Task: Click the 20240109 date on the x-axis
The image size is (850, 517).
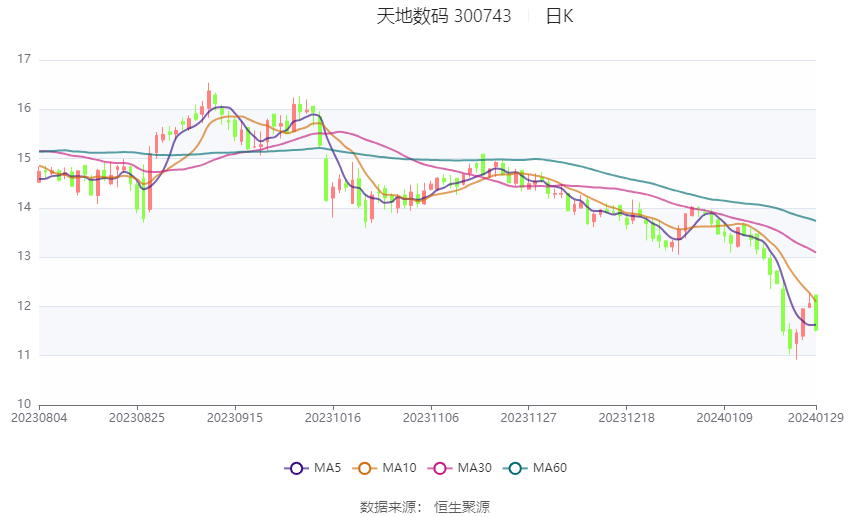Action: (x=722, y=416)
